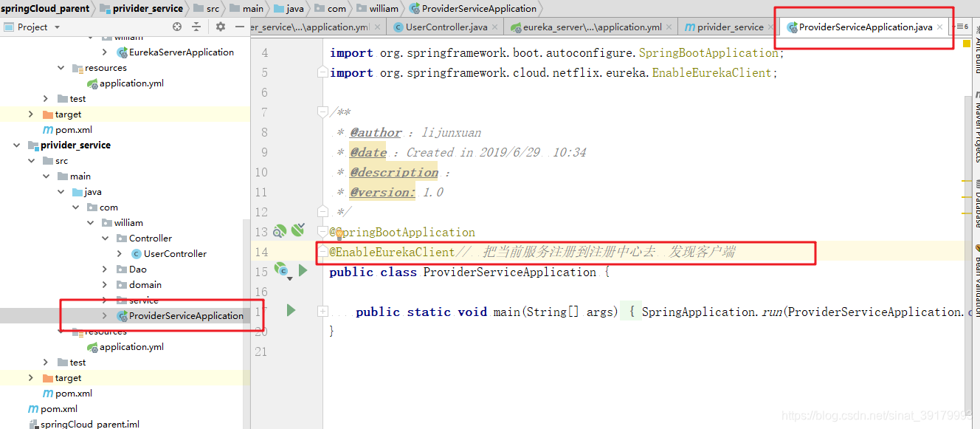Click the yellow inspection status indicator
Screen dimensions: 980x429
coord(967,44)
